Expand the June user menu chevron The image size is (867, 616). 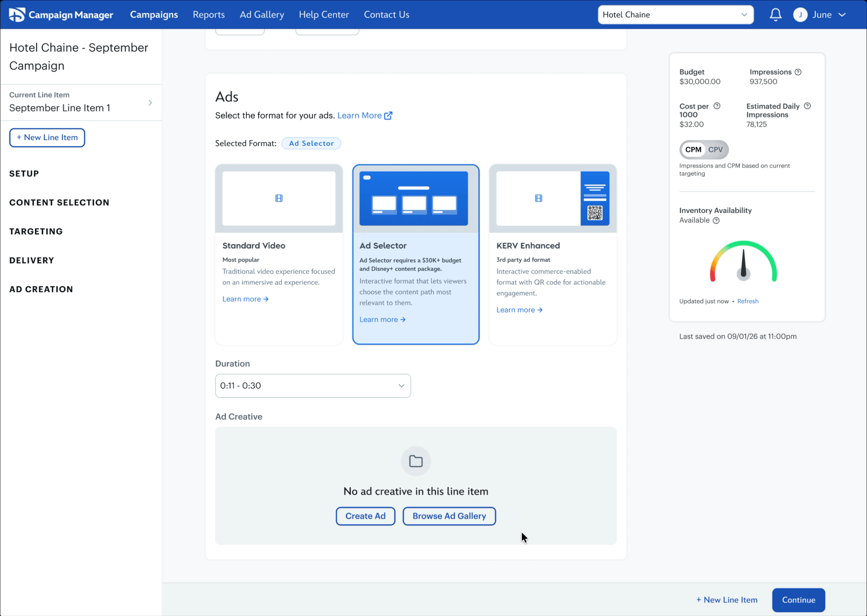click(842, 15)
